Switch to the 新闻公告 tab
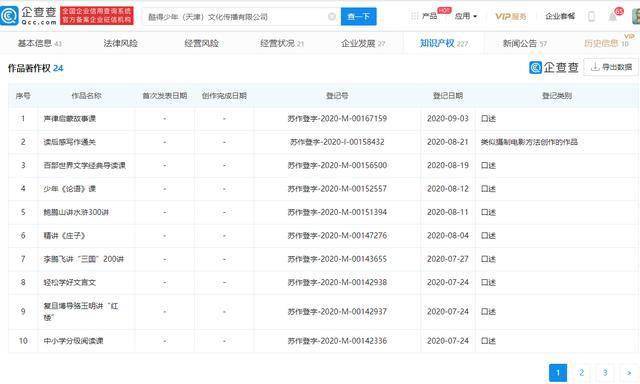Image resolution: width=640 pixels, height=384 pixels. tap(524, 43)
